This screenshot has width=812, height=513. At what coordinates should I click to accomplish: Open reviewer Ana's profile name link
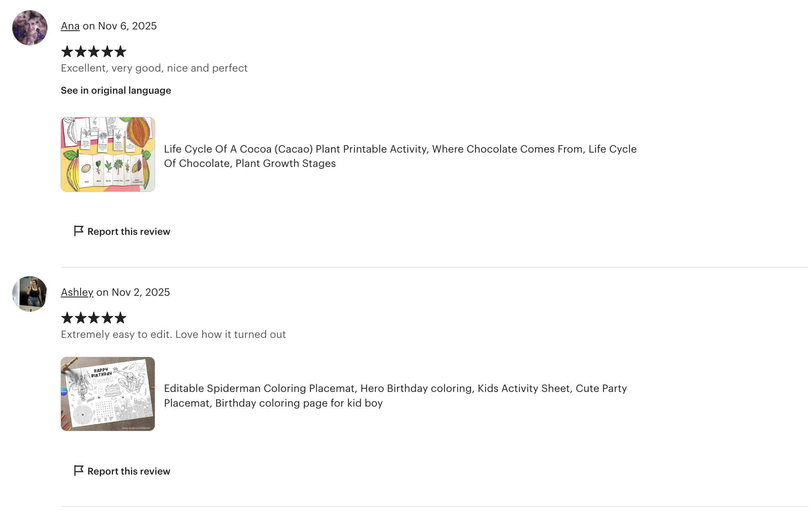(x=70, y=26)
